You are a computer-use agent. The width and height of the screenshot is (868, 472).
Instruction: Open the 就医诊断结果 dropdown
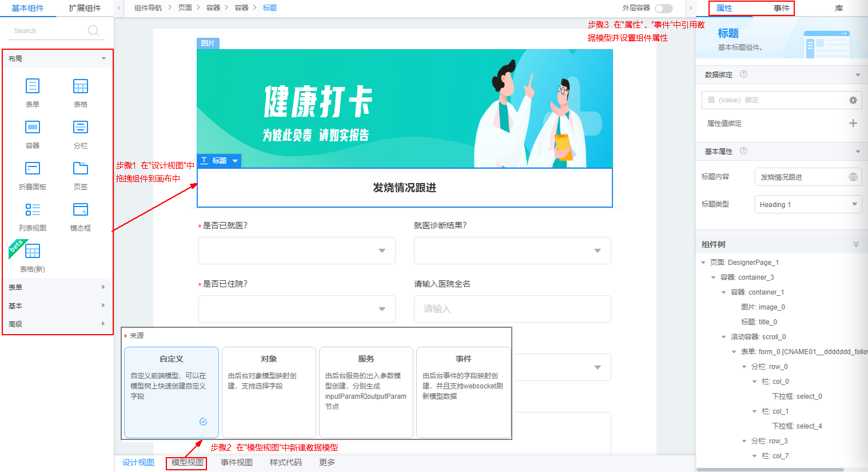[512, 251]
